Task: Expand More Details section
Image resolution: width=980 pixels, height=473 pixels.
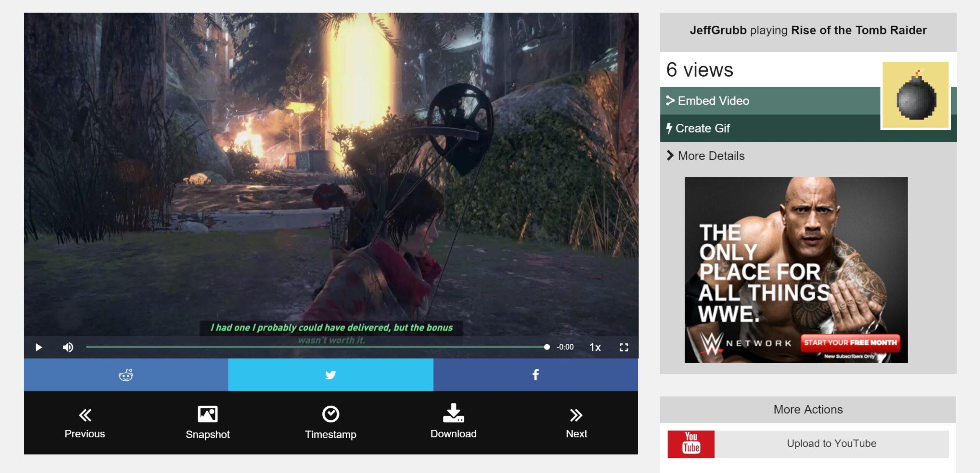Action: coord(706,156)
